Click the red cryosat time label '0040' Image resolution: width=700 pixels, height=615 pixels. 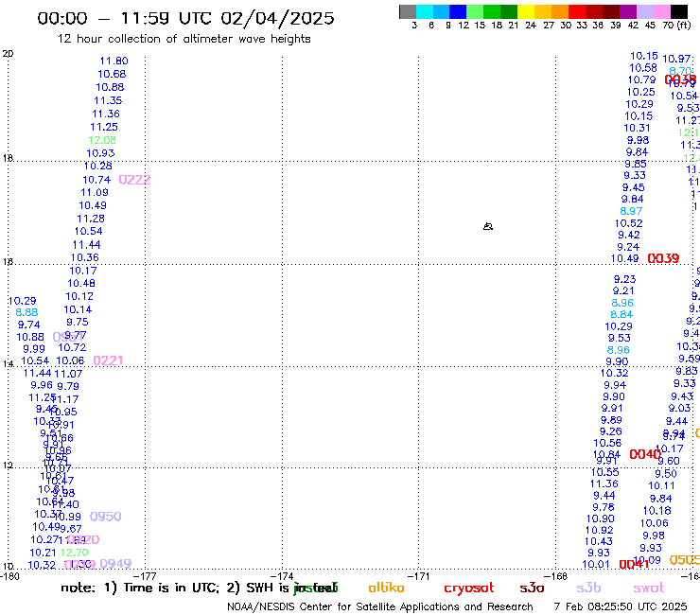click(644, 454)
